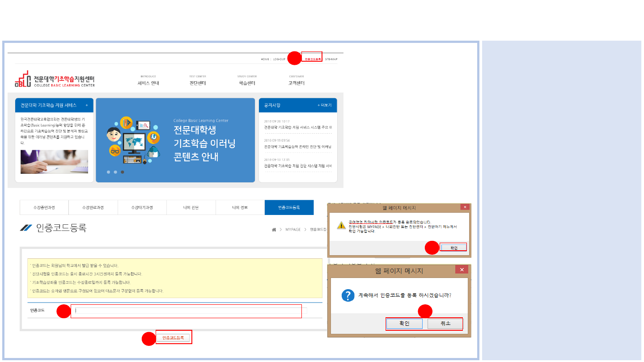Click 확인 in the question dialog

coord(404,324)
